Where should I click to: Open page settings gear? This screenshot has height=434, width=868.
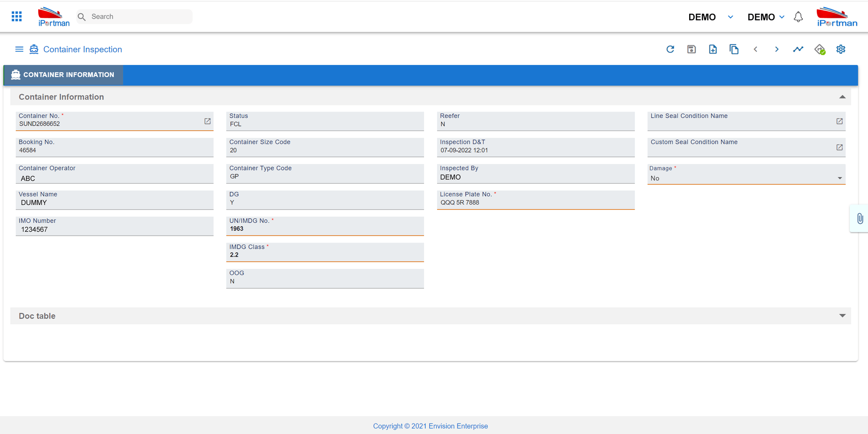pos(841,49)
